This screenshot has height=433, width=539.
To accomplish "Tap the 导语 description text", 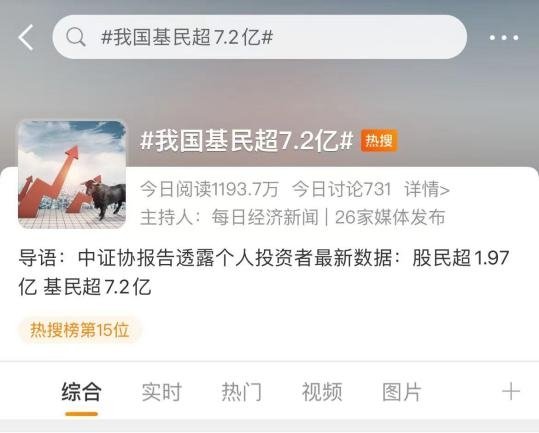I will pos(264,272).
